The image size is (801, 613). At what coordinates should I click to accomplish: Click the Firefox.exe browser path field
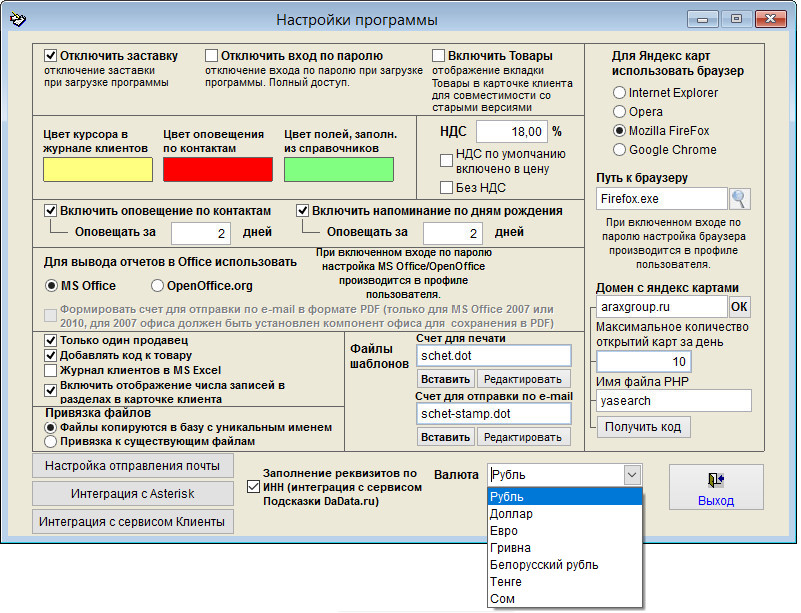coord(662,199)
